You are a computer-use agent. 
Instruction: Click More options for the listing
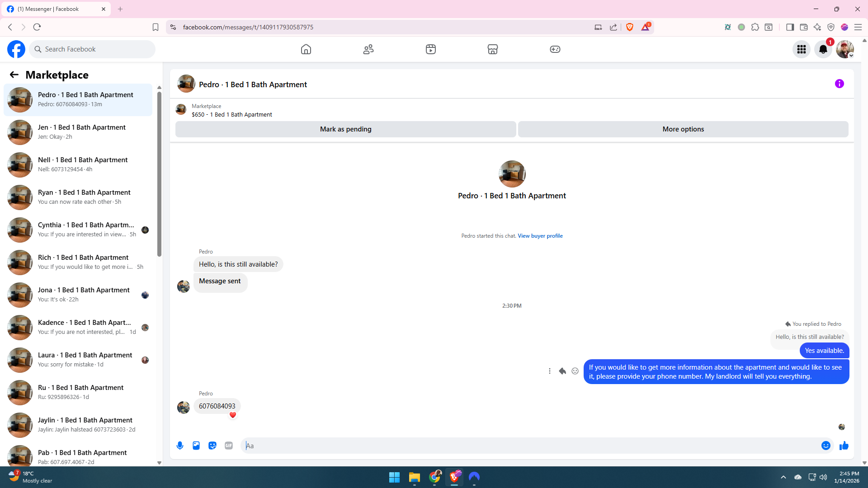coord(683,129)
